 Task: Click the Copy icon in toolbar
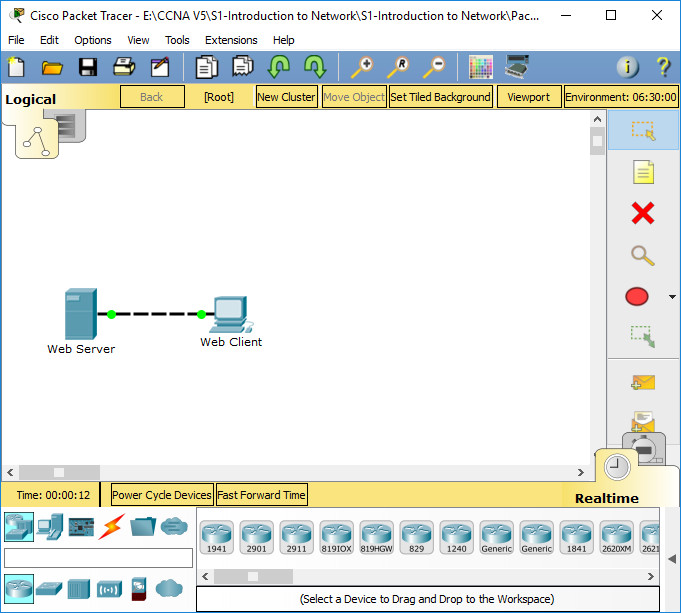click(x=207, y=67)
